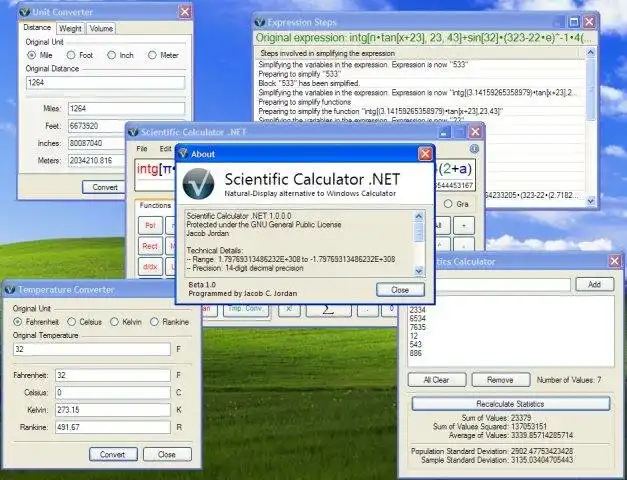This screenshot has width=627, height=480.
Task: Select value 543 in the statistics list
Action: 415,344
